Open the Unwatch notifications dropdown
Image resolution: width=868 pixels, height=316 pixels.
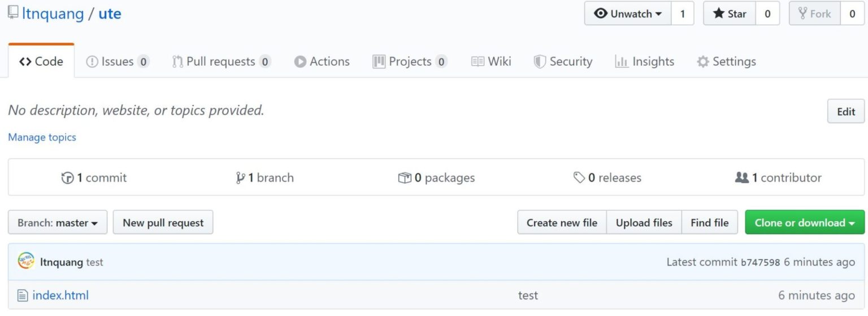tap(628, 14)
